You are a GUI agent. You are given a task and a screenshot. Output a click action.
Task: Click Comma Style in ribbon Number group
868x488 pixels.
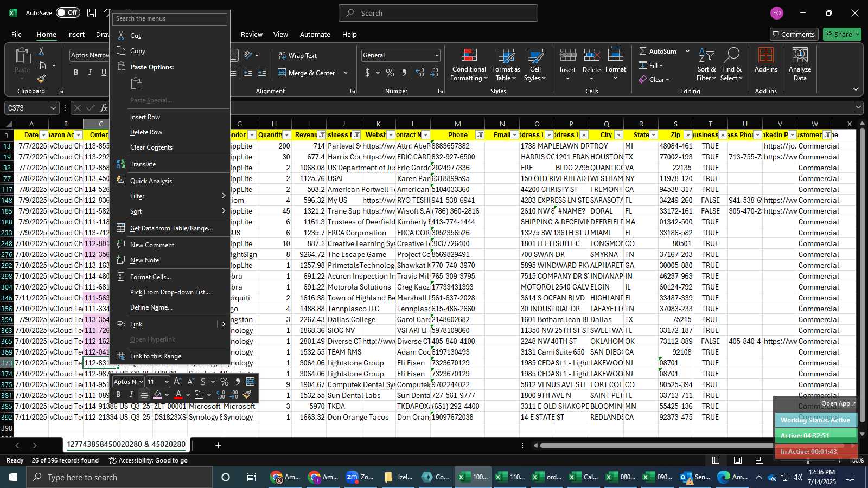click(404, 73)
